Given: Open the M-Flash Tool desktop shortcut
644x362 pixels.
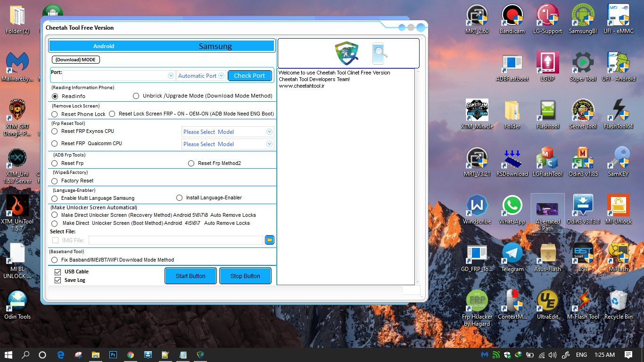Looking at the screenshot, I should [583, 305].
